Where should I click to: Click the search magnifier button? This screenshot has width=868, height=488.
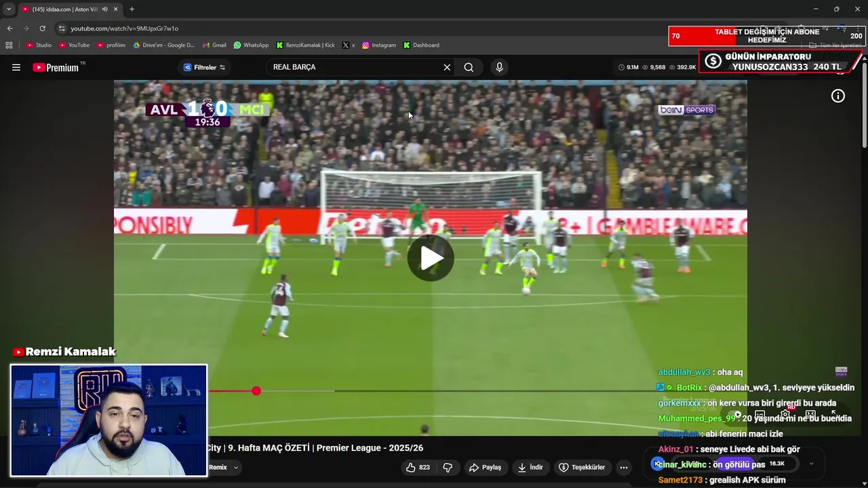point(469,67)
